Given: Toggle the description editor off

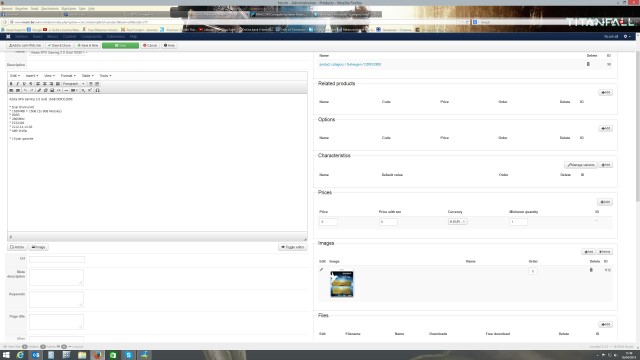Looking at the screenshot, I should (293, 247).
